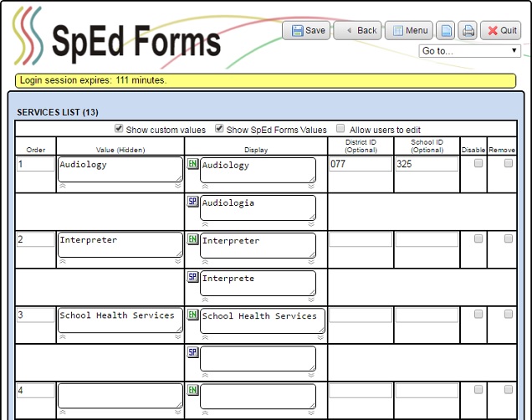Click the District ID field containing 077
Screen dimensions: 532x420
[x=360, y=165]
